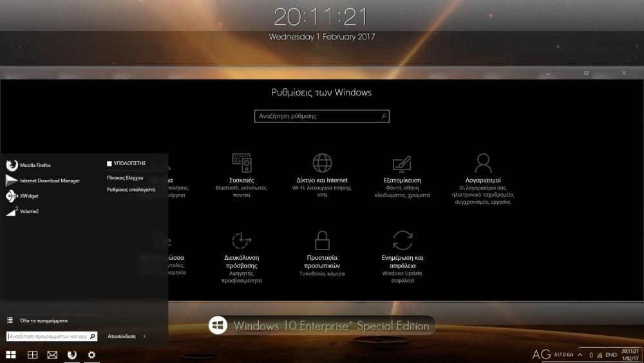Open Ρυθμίσεις υπολογιστή menu entry
The height and width of the screenshot is (363, 644).
[131, 190]
